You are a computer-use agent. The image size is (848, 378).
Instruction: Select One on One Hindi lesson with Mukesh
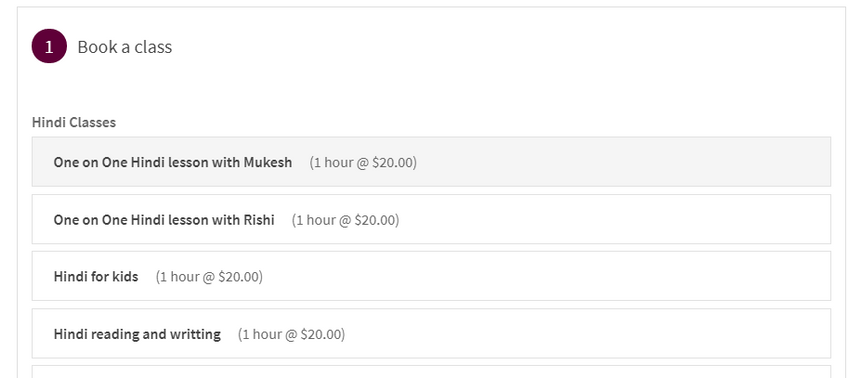coord(431,162)
